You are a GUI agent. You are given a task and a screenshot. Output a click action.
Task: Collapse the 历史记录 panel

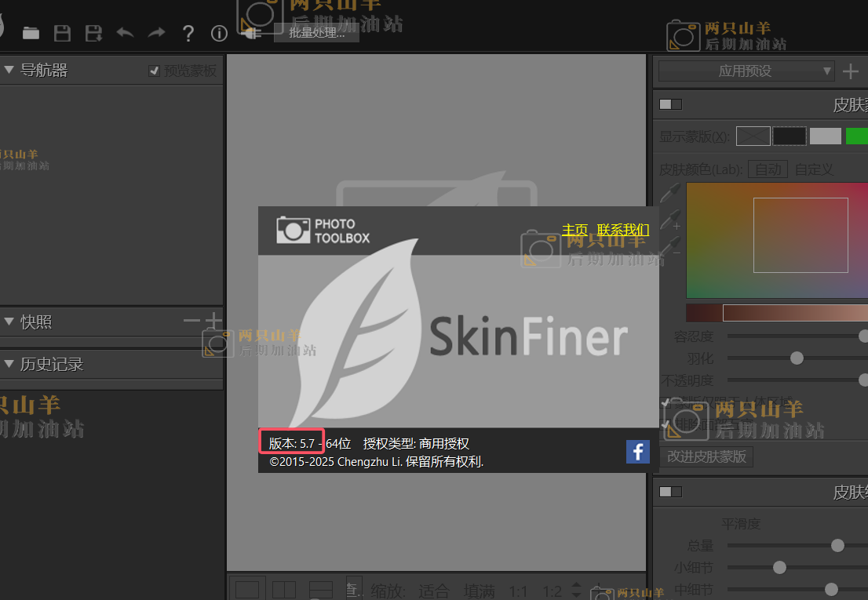coord(9,364)
